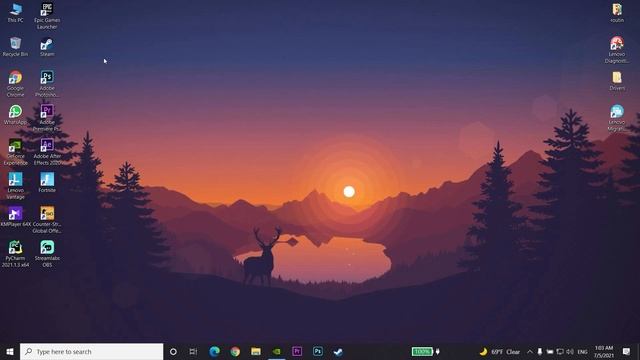
Task: Open the NVIDIA app on the taskbar
Action: (276, 351)
